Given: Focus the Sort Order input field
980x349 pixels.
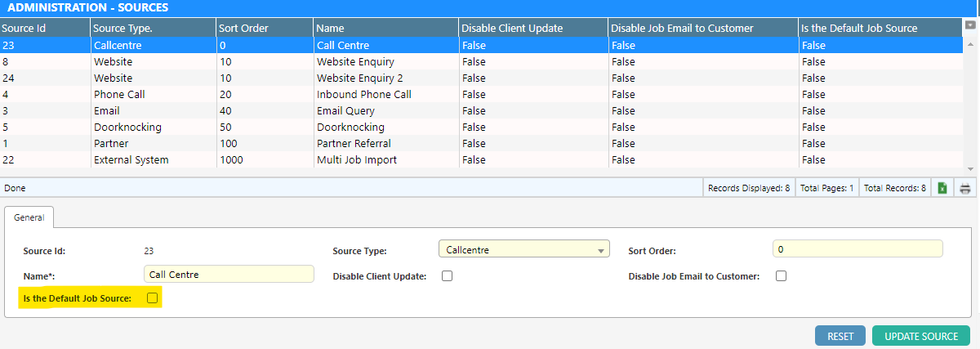Looking at the screenshot, I should [857, 248].
